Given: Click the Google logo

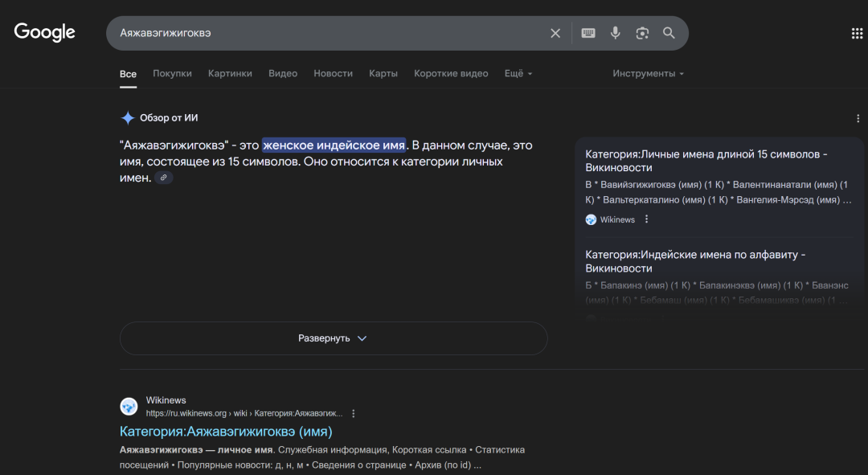Looking at the screenshot, I should pyautogui.click(x=44, y=32).
